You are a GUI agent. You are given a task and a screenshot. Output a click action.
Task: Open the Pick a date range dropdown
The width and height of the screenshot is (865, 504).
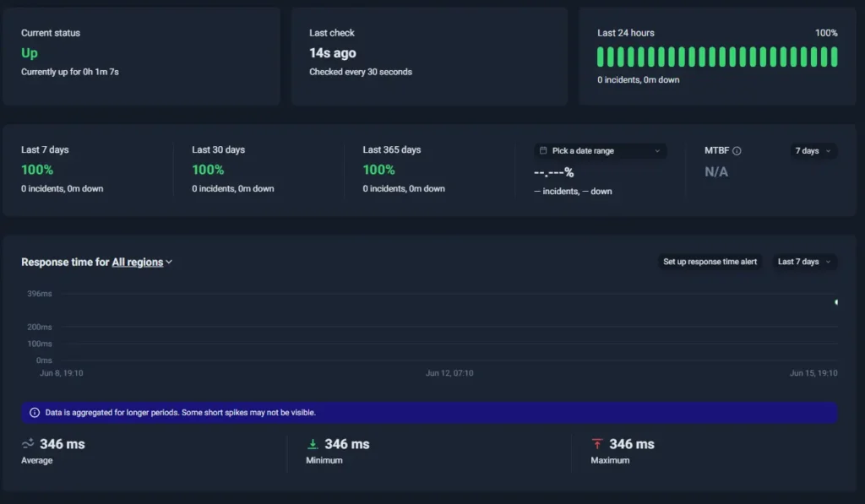tap(601, 150)
